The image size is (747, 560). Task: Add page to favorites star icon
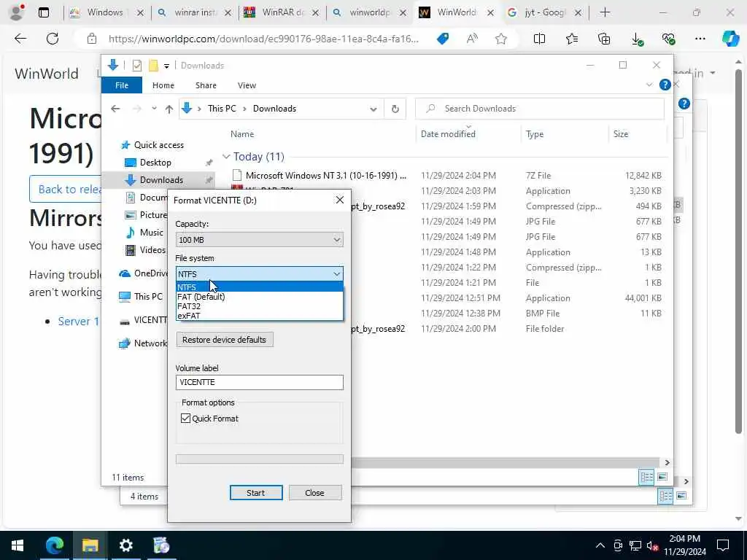click(x=500, y=39)
